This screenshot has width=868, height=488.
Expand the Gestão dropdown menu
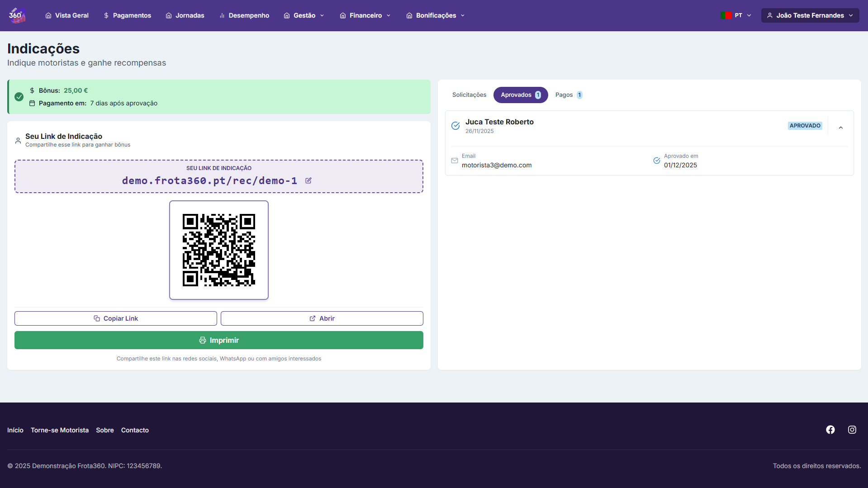(304, 15)
